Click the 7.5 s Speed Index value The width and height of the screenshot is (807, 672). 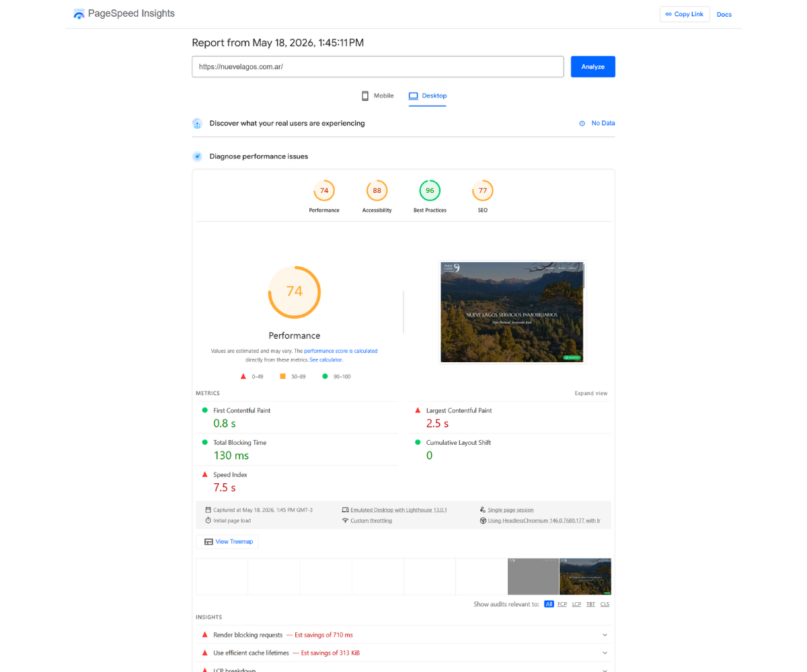pos(225,488)
